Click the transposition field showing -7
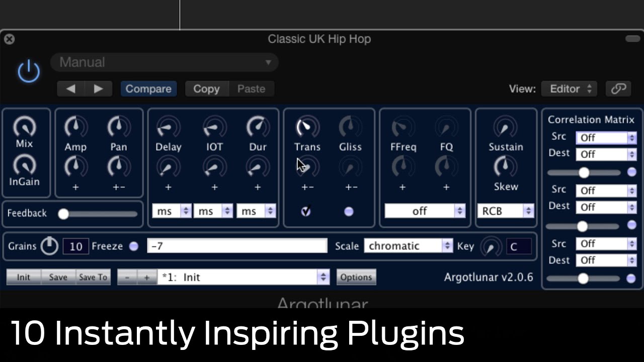The height and width of the screenshot is (362, 644). point(237,246)
